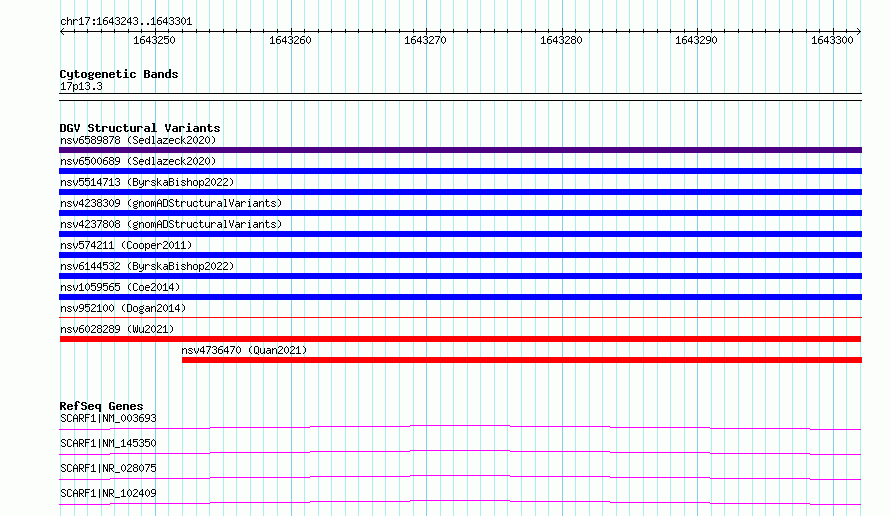
Task: Click ruler position 1643270
Action: 425,40
